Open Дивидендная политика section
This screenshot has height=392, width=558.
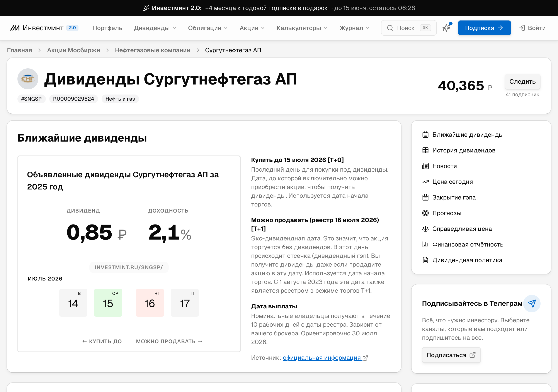[467, 260]
